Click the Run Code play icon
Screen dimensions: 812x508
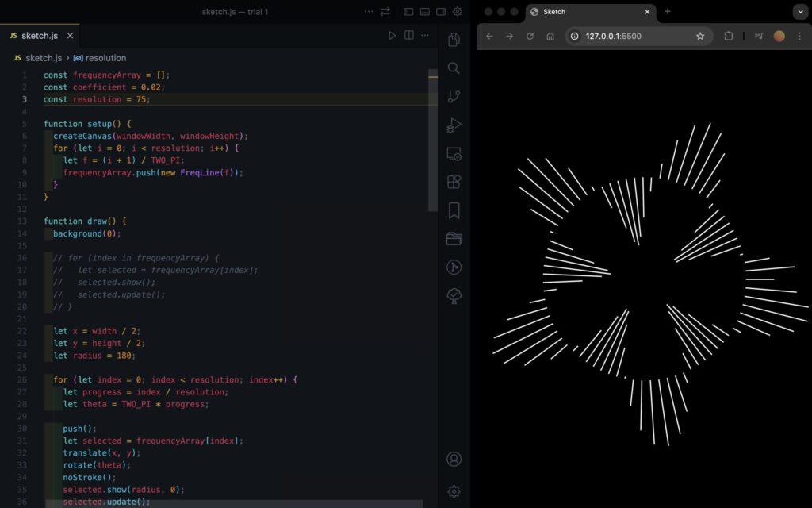click(x=392, y=36)
